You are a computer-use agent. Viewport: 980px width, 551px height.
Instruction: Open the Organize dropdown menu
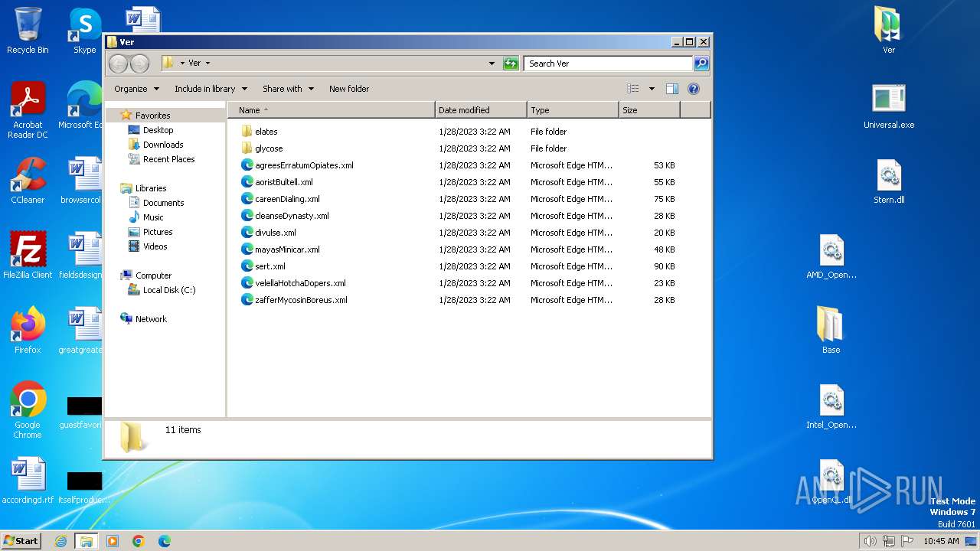(136, 89)
